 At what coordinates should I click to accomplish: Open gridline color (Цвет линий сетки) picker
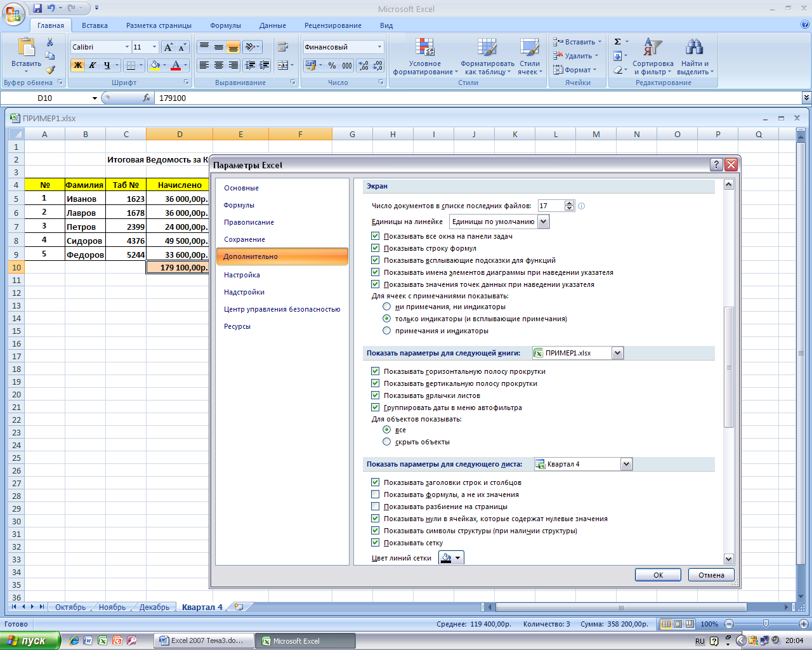point(451,558)
